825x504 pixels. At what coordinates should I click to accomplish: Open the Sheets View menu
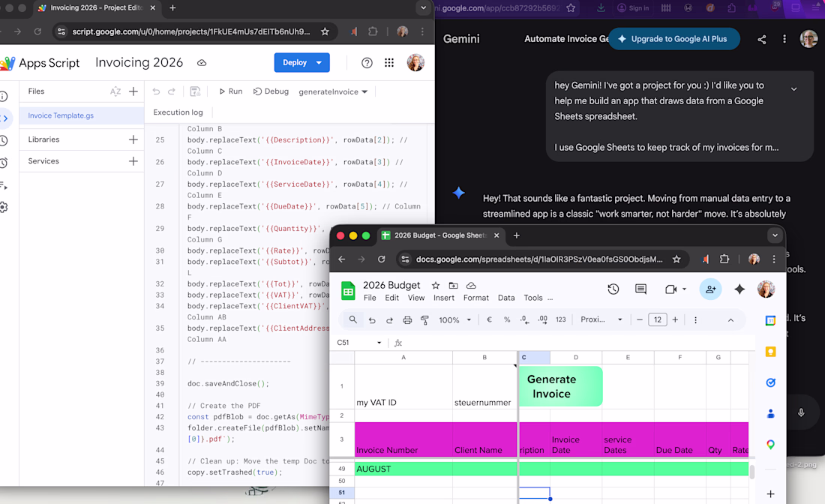pyautogui.click(x=416, y=298)
